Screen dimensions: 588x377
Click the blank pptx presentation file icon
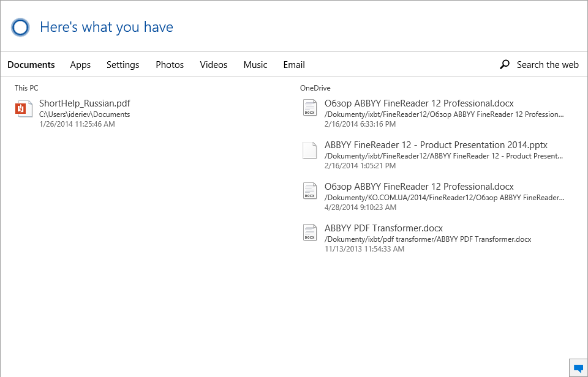(310, 150)
